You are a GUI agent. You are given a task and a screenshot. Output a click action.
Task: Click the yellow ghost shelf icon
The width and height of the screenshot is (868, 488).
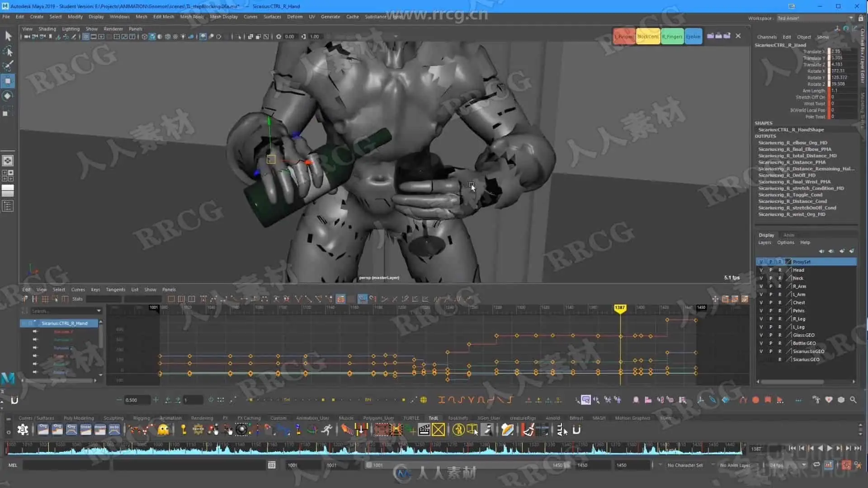tap(163, 430)
